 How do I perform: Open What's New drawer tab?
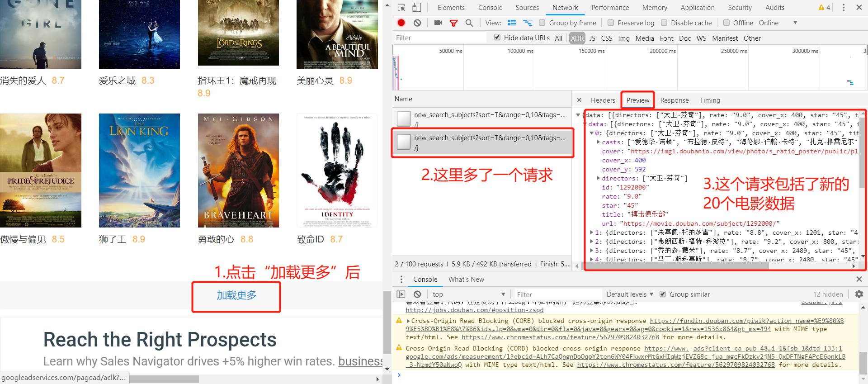coord(466,279)
